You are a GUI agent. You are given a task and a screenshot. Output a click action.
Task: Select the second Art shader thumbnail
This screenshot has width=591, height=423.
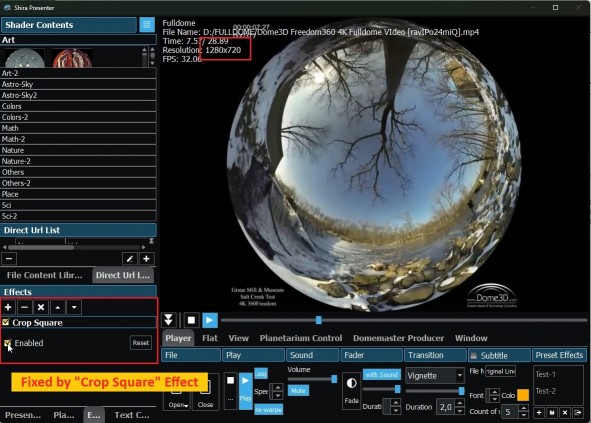pos(72,58)
